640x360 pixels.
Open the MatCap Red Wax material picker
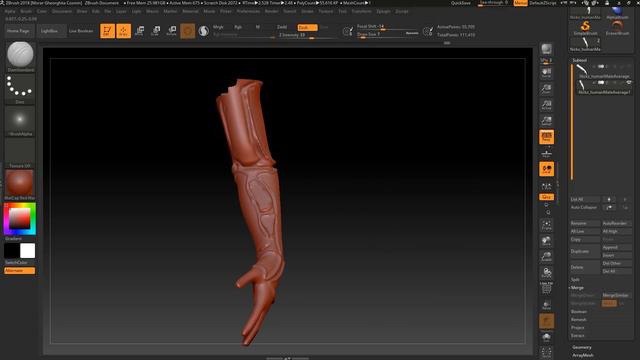[20, 183]
